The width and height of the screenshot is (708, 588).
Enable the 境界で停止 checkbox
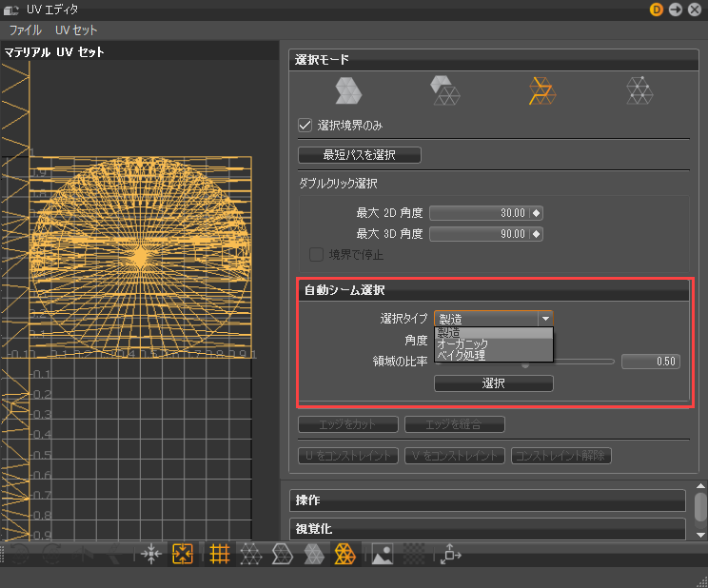tap(317, 254)
